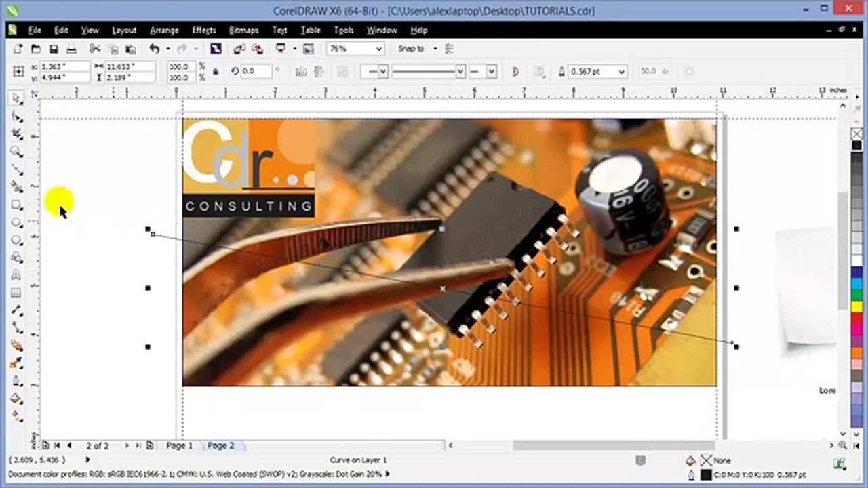Create a new document
The image size is (868, 488).
18,49
